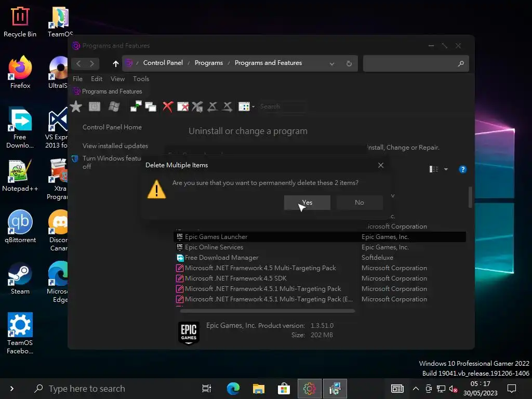Open Free Download Manager desktop shortcut
The width and height of the screenshot is (532, 399).
point(20,128)
